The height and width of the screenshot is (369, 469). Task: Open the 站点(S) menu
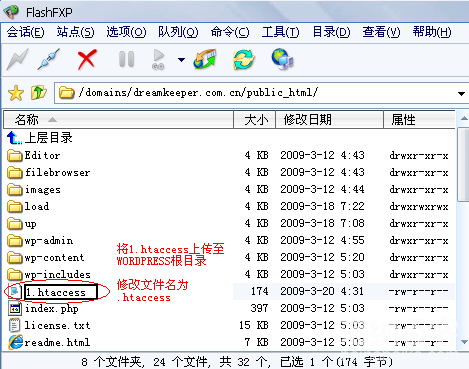(75, 32)
